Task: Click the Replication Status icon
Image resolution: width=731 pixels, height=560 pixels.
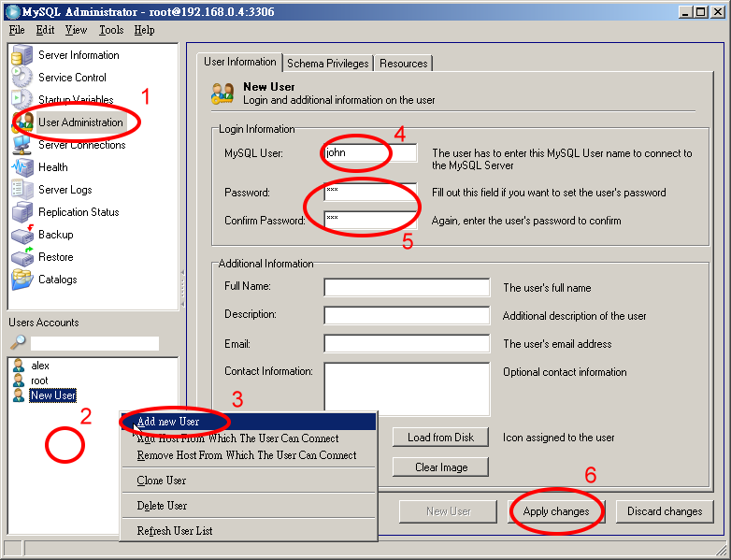Action: pos(21,212)
